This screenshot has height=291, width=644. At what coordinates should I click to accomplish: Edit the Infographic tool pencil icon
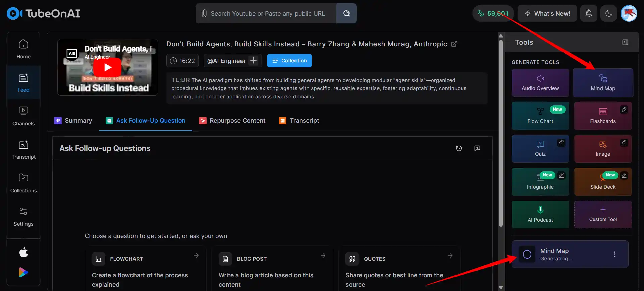[x=561, y=175]
